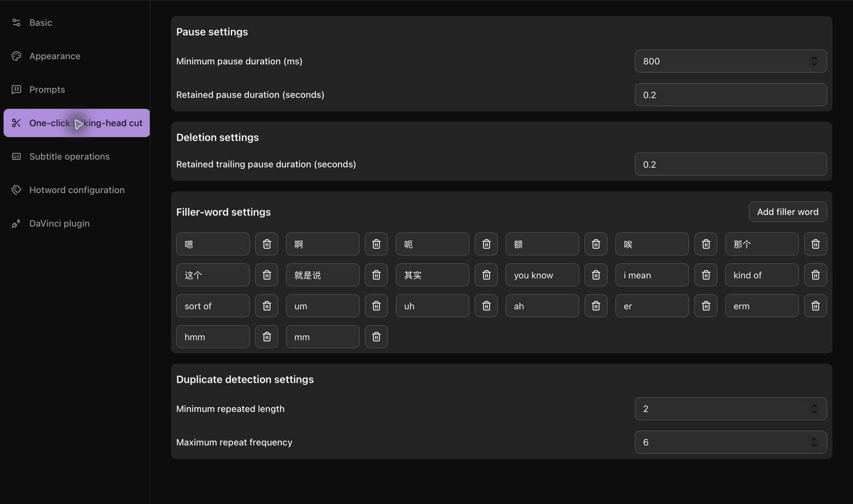Open Subtitle operations settings
This screenshot has width=853, height=504.
coord(76,156)
